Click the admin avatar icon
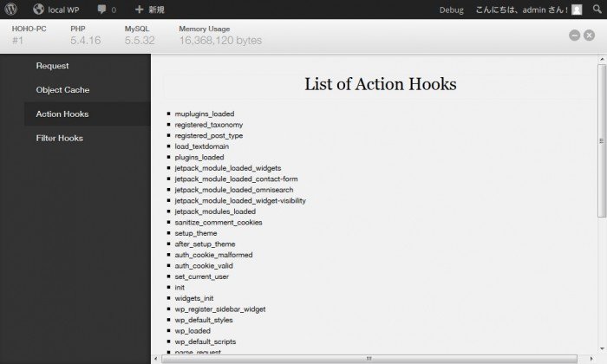 [x=577, y=10]
